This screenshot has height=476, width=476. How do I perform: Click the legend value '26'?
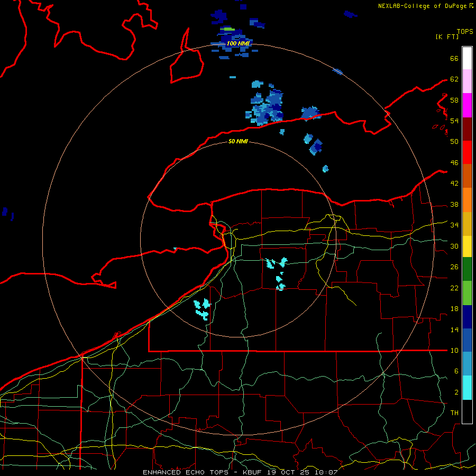454,267
